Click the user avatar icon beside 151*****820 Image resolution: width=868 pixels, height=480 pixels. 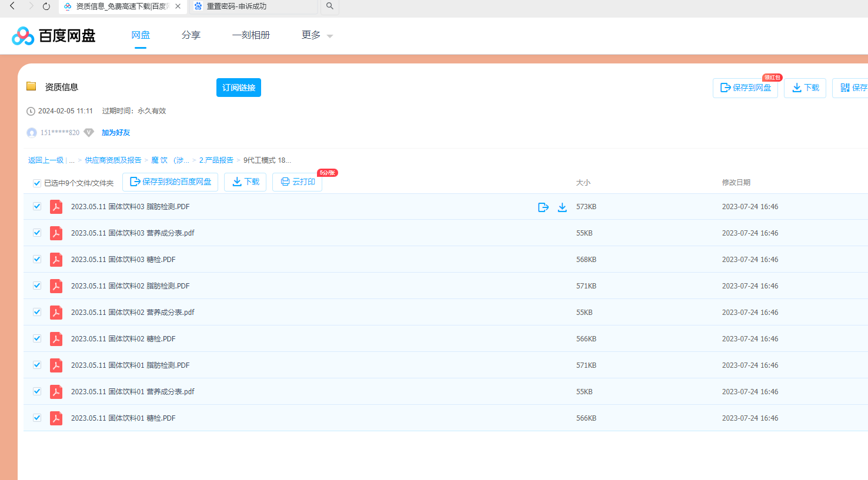(32, 133)
